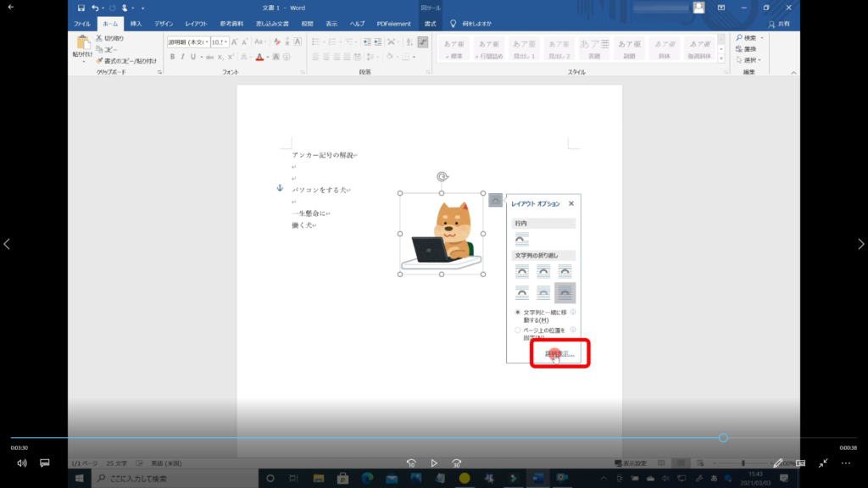Click the 詳細表示 link in layout options
The image size is (868, 488).
pos(559,353)
